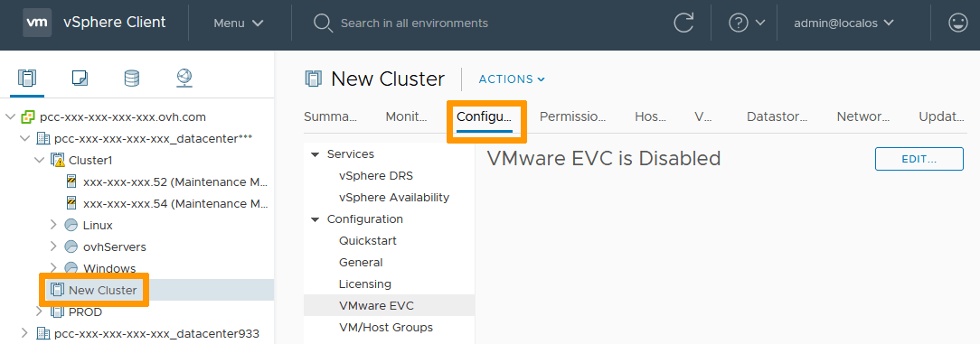Click the smiley feedback icon
This screenshot has width=980, height=344.
click(957, 23)
